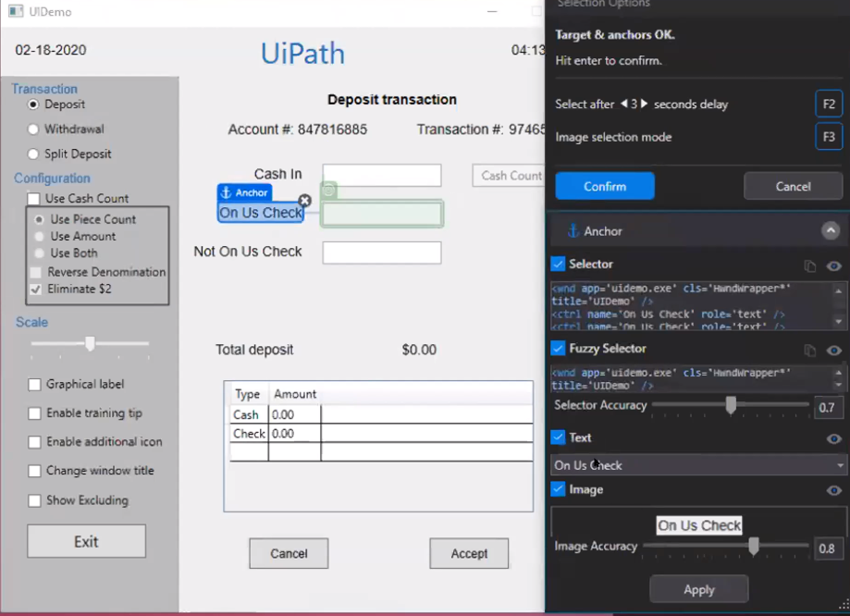This screenshot has height=616, width=850.
Task: Click the highlighted On Us Check label
Action: [x=261, y=213]
